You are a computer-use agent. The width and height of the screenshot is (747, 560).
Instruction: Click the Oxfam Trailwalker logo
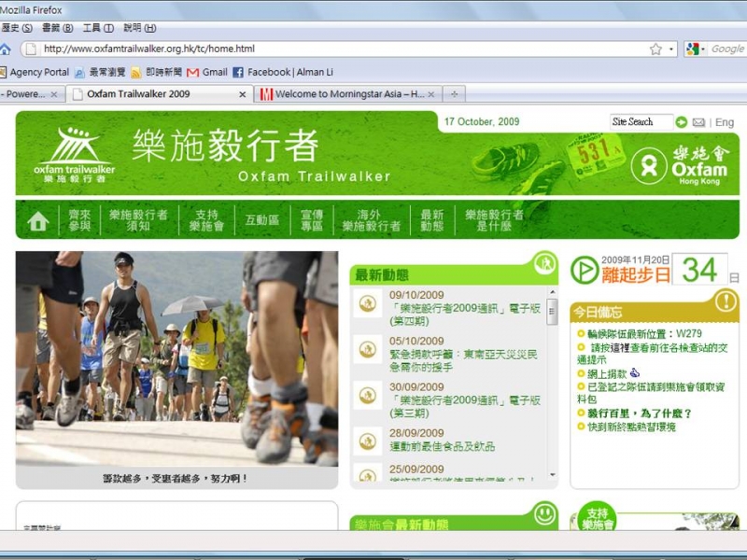click(x=75, y=155)
